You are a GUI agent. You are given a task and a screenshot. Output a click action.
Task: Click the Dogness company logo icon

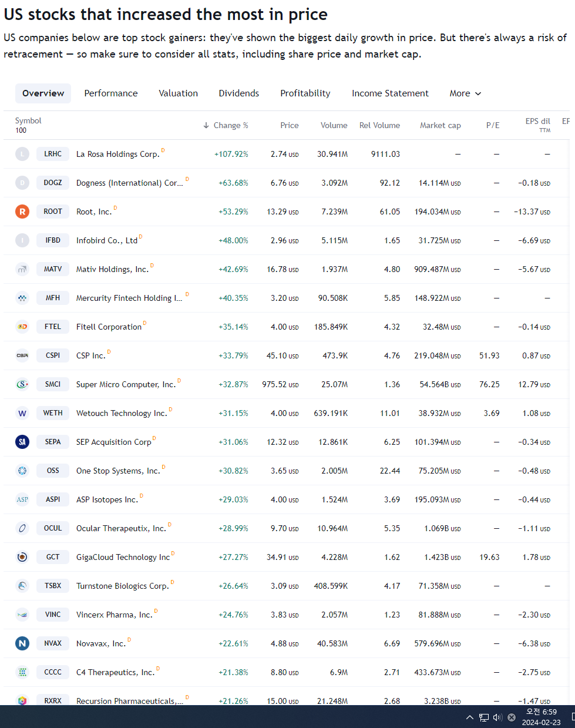22,183
